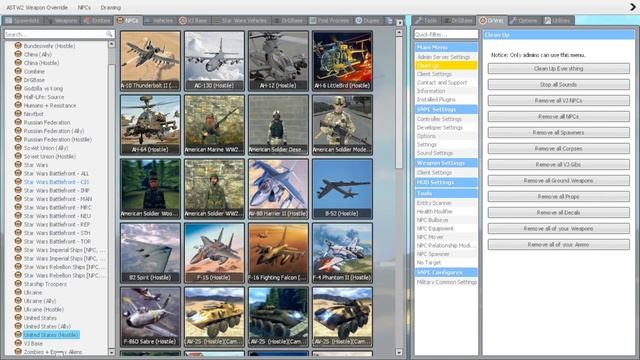Click icon beside China (Ally) category
Screen dimensions: 640x360
(x=18, y=54)
